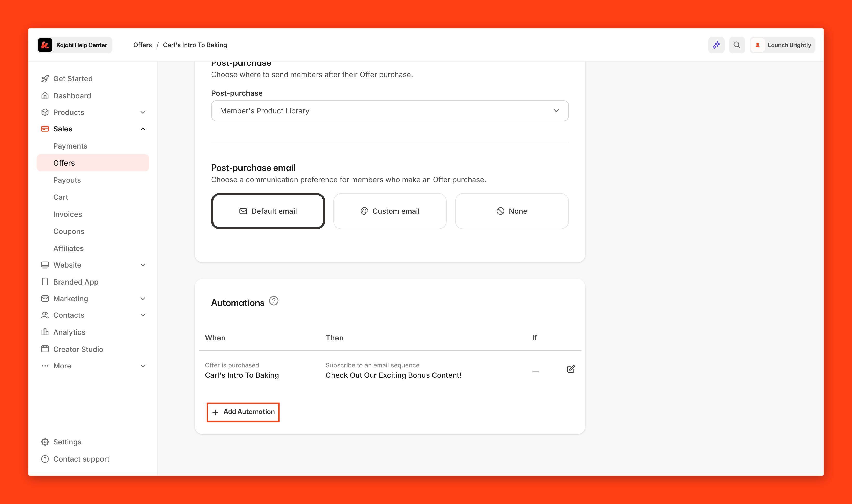The height and width of the screenshot is (504, 852).
Task: Click the Dashboard sidebar label
Action: point(72,96)
